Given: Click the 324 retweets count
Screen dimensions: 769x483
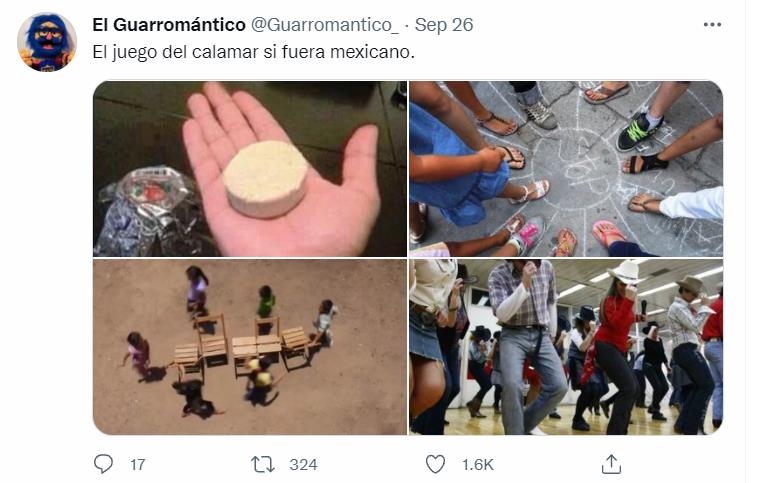Looking at the screenshot, I should click(303, 464).
